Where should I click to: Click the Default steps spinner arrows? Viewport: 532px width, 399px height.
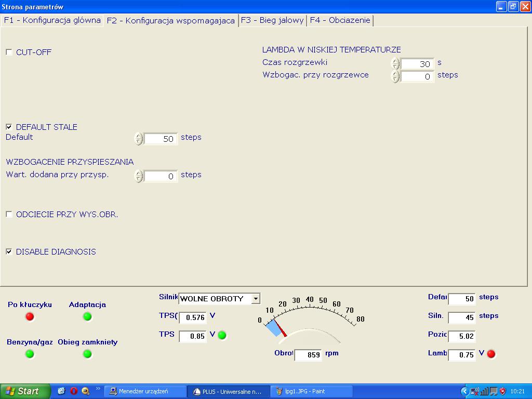(138, 139)
